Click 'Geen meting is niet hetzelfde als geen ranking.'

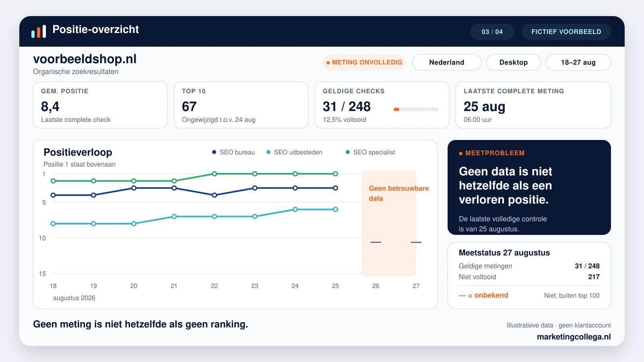tap(140, 324)
